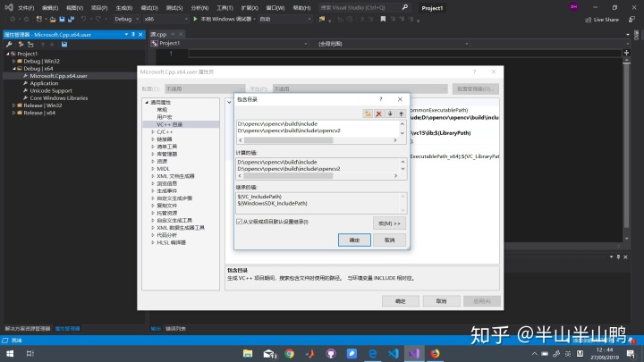
Task: Click the search magnifier in title bar
Action: [405, 7]
